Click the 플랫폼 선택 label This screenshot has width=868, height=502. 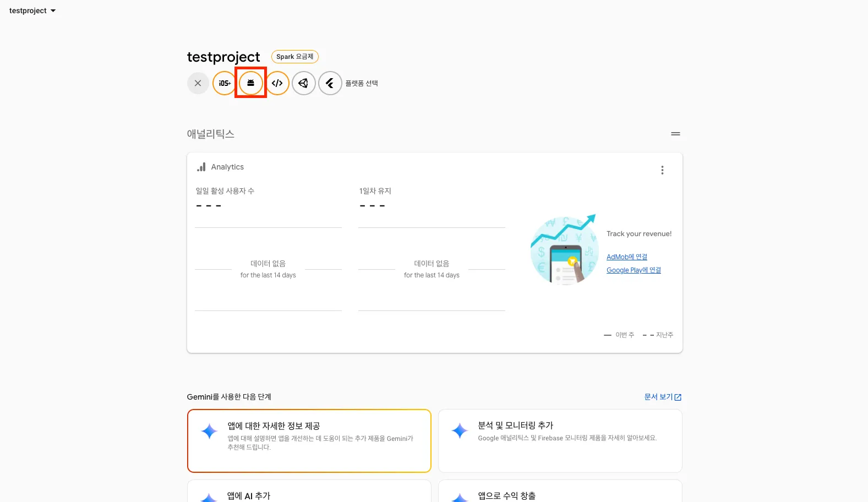(362, 83)
